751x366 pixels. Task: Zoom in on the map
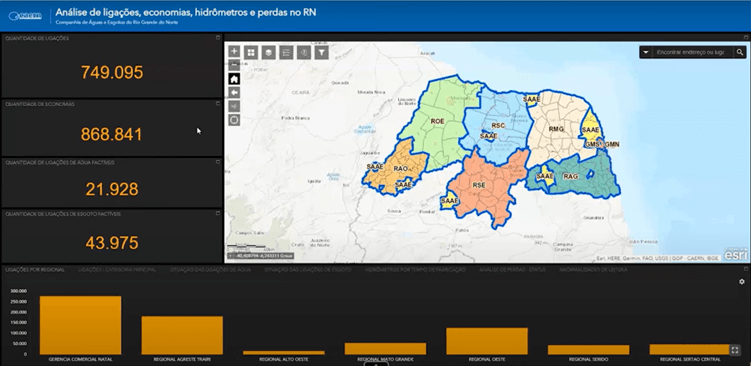tap(234, 51)
